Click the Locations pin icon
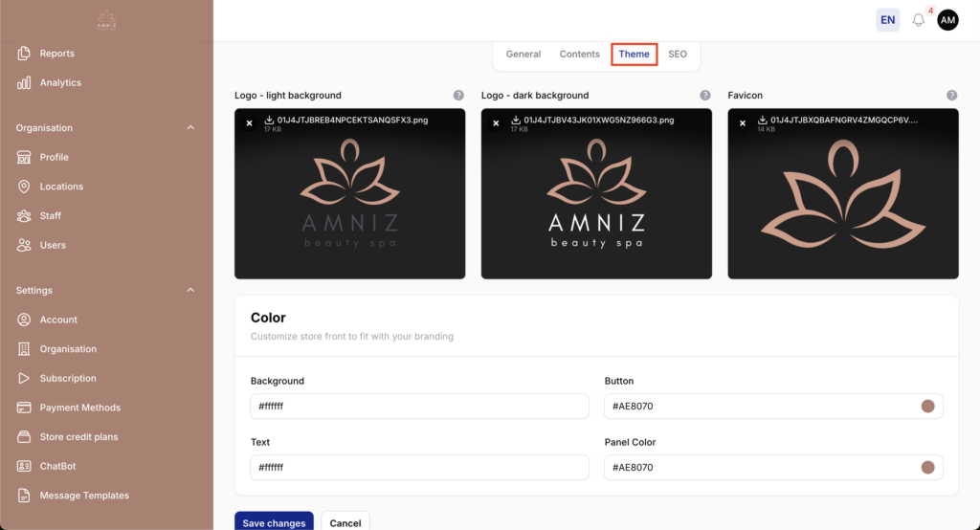This screenshot has width=980, height=530. tap(24, 187)
